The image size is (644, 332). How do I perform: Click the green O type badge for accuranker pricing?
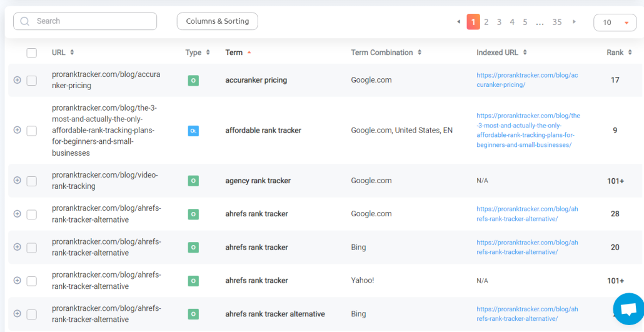193,81
